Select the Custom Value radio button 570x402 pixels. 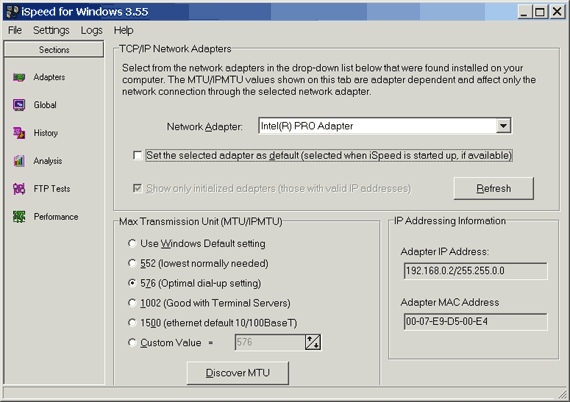(x=132, y=342)
